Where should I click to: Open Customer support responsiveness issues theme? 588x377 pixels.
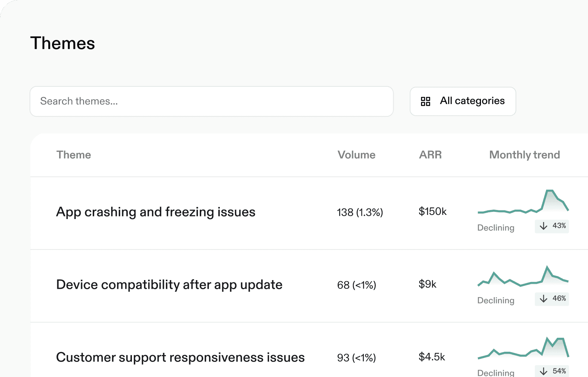(x=180, y=357)
